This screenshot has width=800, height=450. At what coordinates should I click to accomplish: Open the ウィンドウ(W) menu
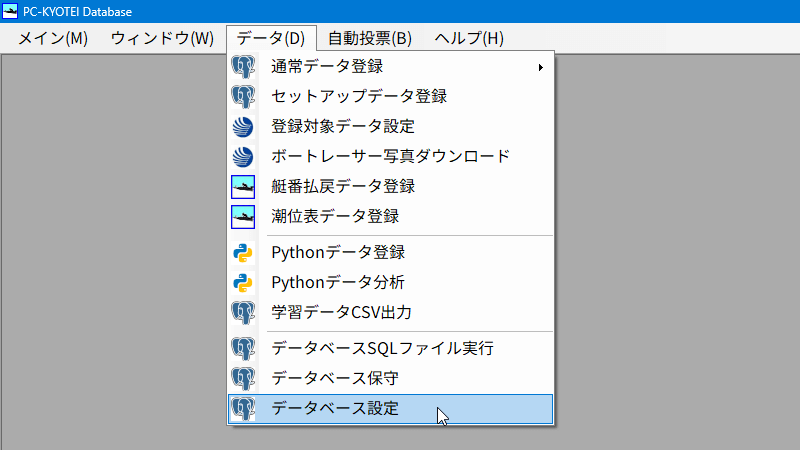click(162, 38)
